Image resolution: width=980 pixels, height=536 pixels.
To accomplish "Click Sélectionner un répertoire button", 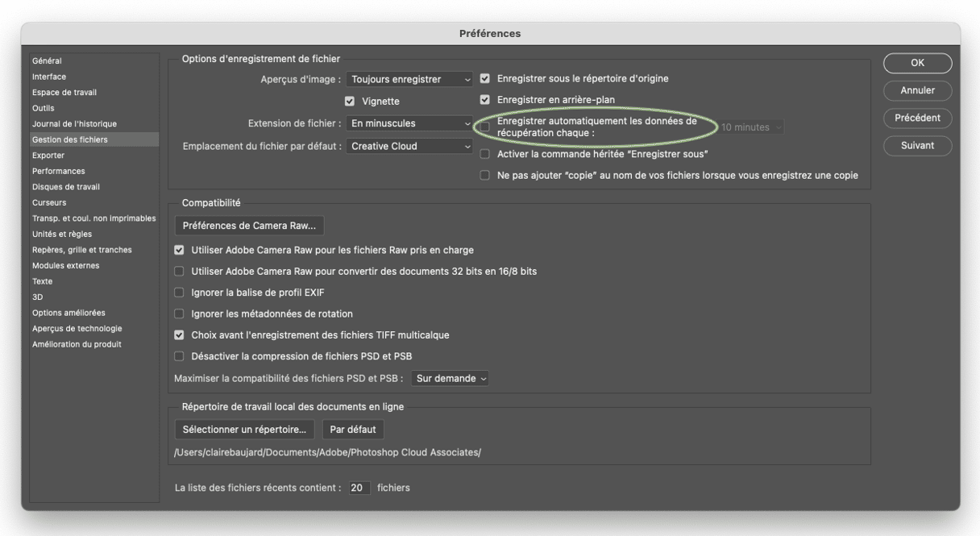I will [244, 430].
